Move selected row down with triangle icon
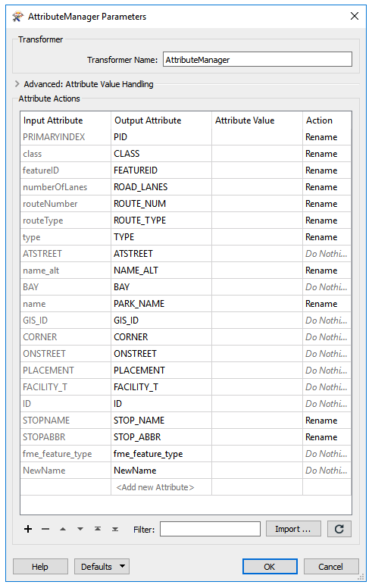 (x=80, y=529)
